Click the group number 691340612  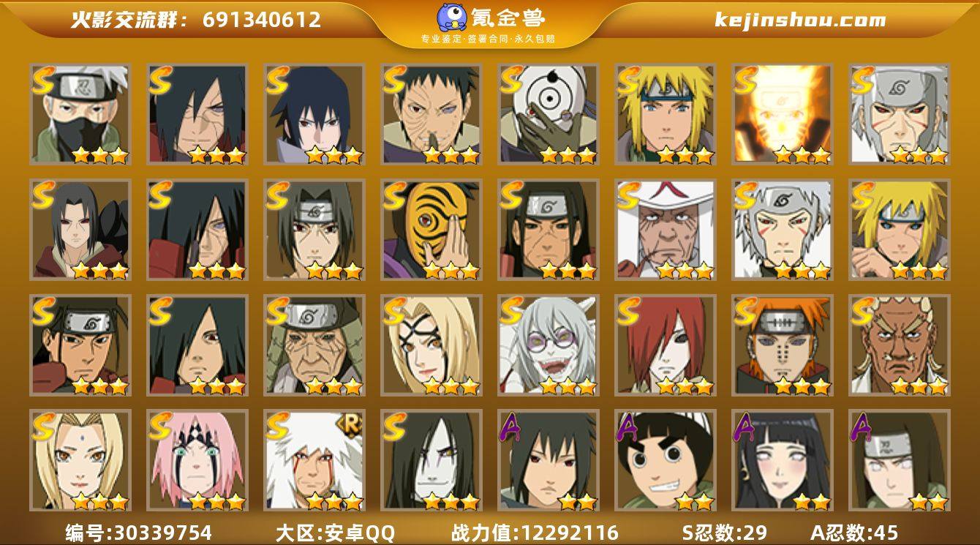(x=262, y=20)
